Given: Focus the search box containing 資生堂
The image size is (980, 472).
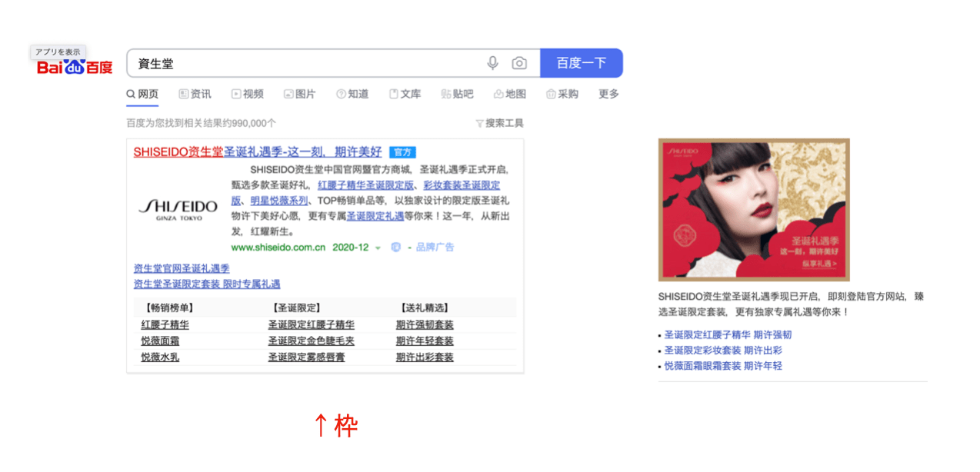Looking at the screenshot, I should [333, 63].
